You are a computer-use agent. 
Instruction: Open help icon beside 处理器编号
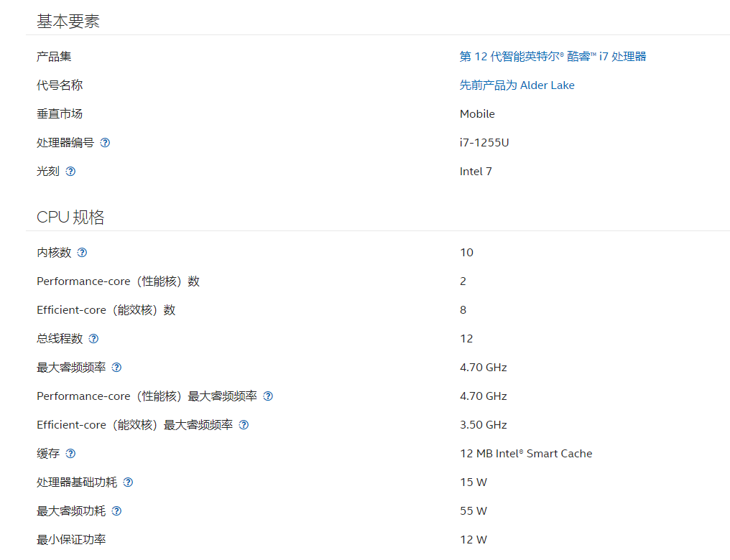click(105, 143)
